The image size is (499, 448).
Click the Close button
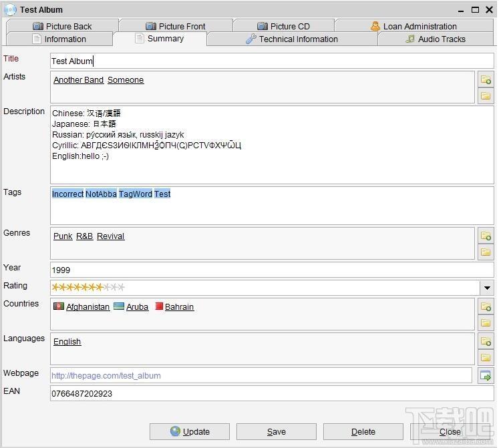tap(450, 431)
